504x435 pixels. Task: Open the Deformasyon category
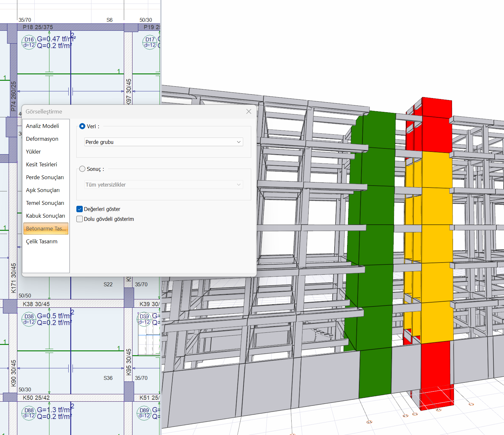point(42,139)
